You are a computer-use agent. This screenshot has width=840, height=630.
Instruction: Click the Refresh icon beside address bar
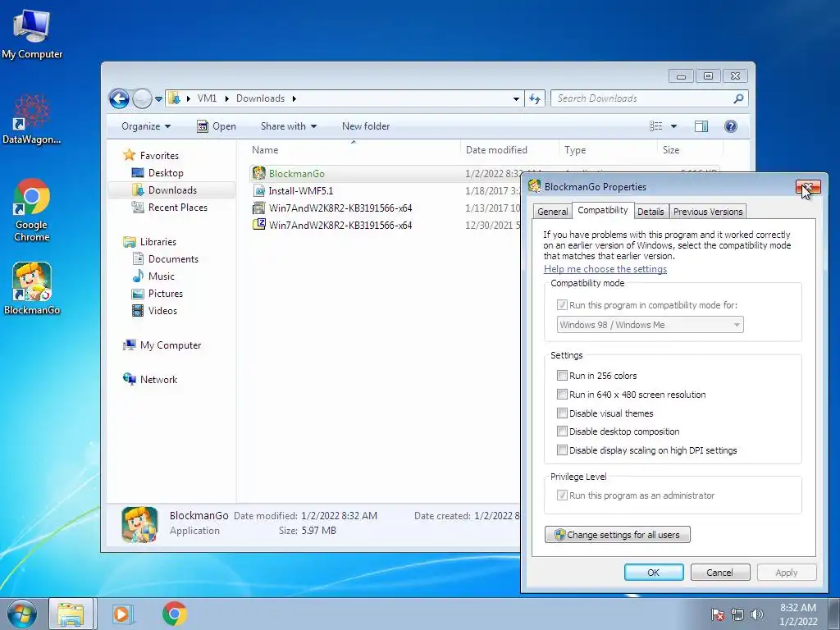[535, 98]
